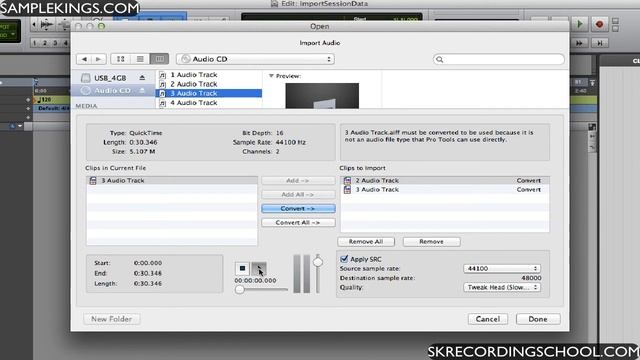Switch browser to list view

pos(140,59)
